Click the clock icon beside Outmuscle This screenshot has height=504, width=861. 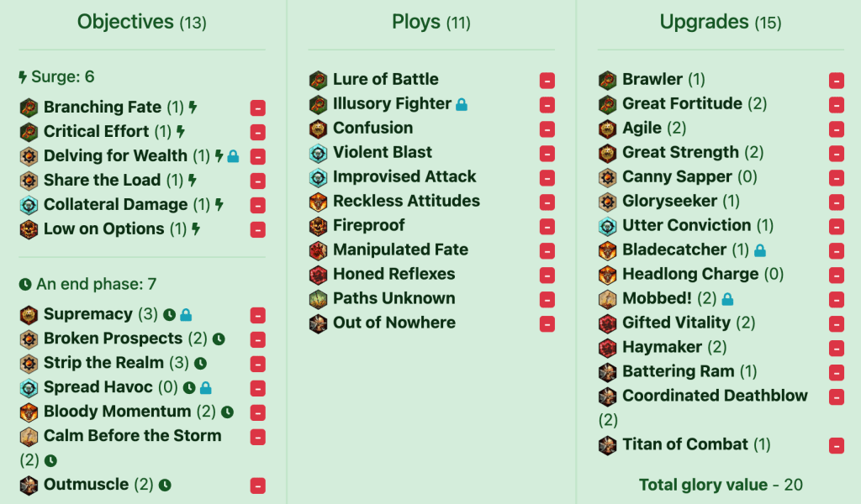[165, 485]
